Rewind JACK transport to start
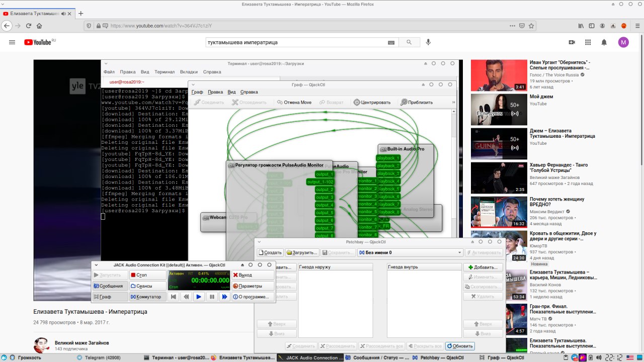This screenshot has height=362, width=644. pos(173,297)
